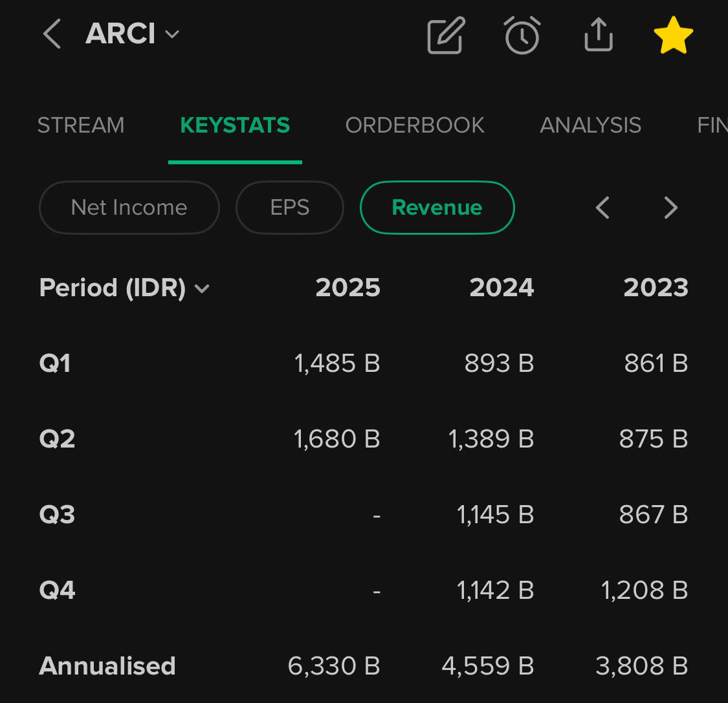The width and height of the screenshot is (728, 703).
Task: Select the 2024 annualised value 4,559 B
Action: pyautogui.click(x=487, y=666)
